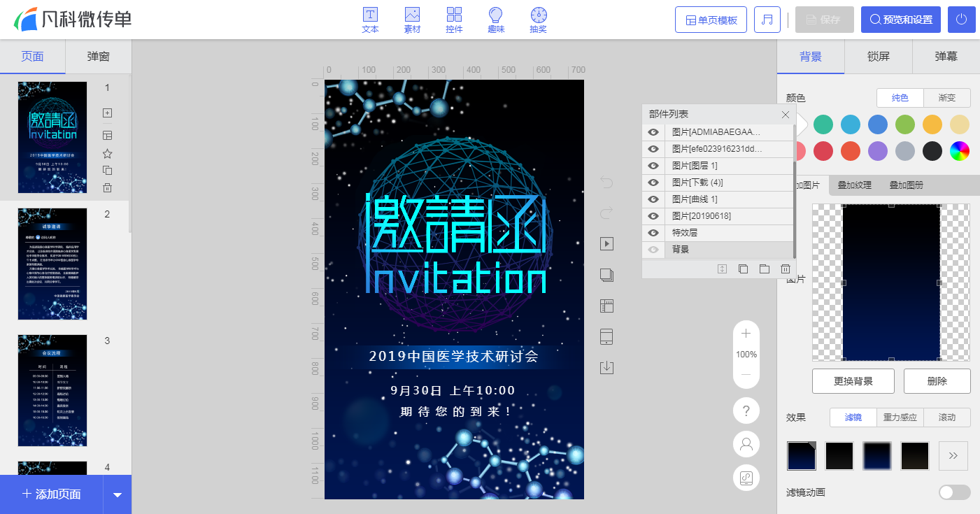Click the user profile round button
980x514 pixels.
pyautogui.click(x=746, y=444)
